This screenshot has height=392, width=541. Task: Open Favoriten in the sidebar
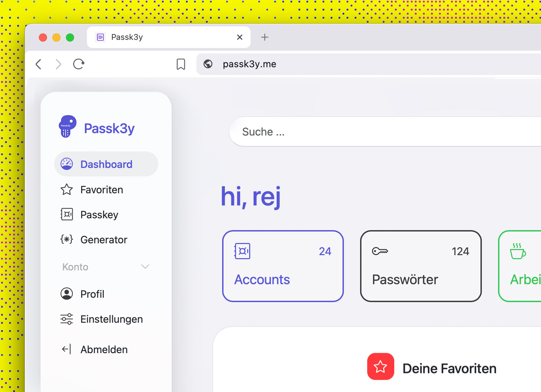(x=106, y=190)
